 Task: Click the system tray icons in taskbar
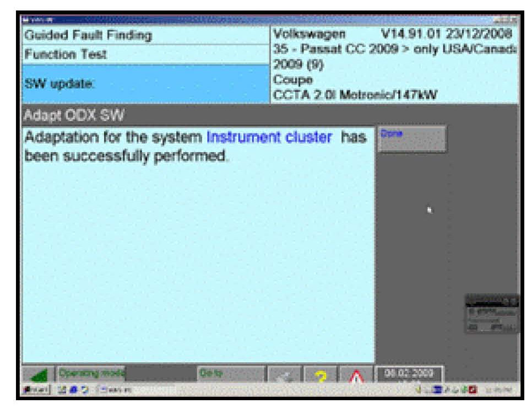449,390
